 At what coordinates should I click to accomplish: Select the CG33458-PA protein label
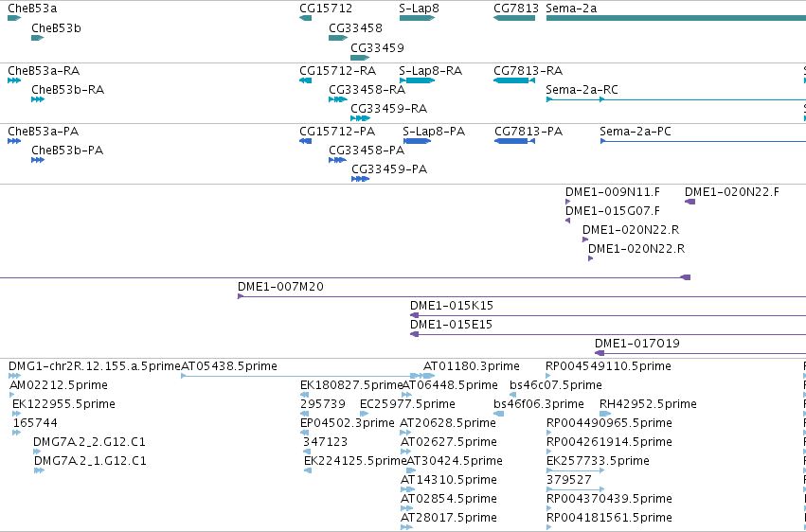point(367,151)
